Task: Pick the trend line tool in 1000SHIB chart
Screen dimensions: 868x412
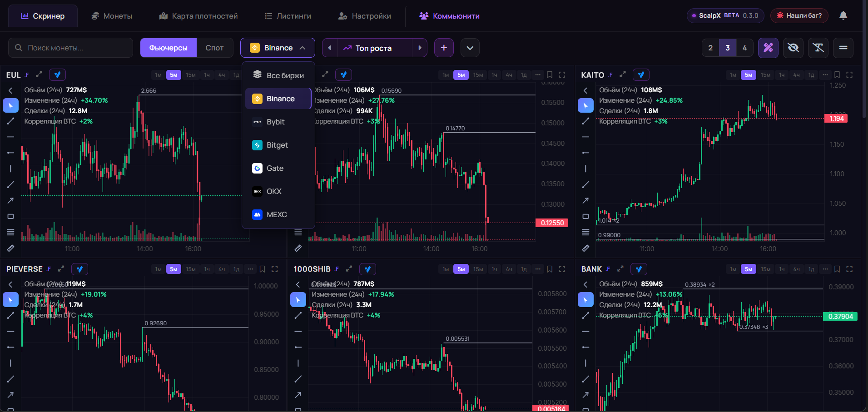Action: click(x=298, y=315)
